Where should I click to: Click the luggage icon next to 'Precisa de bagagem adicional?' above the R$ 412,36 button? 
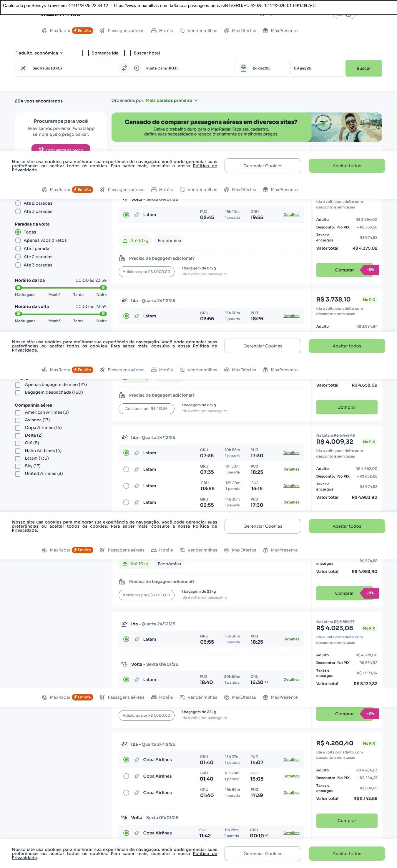[122, 395]
